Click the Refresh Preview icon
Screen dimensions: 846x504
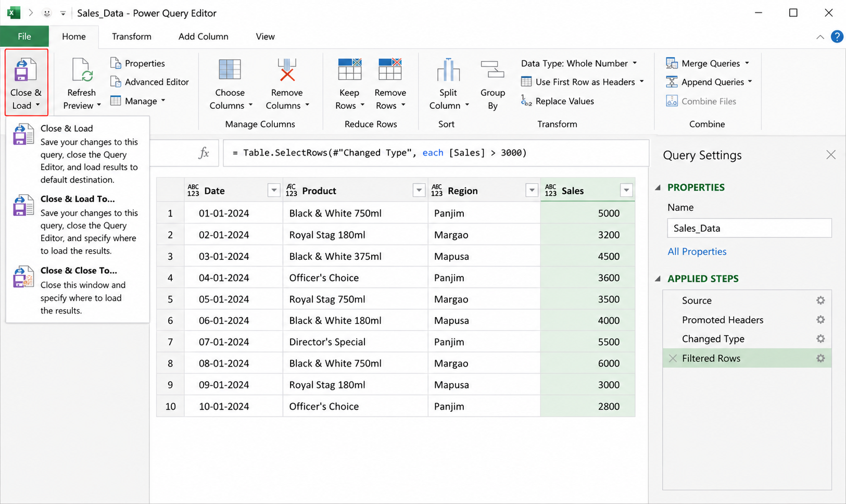point(82,70)
